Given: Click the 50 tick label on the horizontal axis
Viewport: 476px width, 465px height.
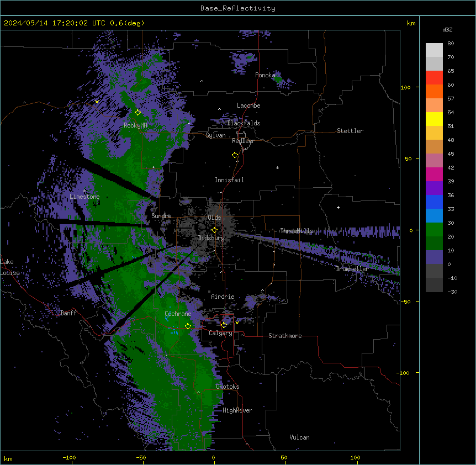Looking at the screenshot, I should coord(284,457).
